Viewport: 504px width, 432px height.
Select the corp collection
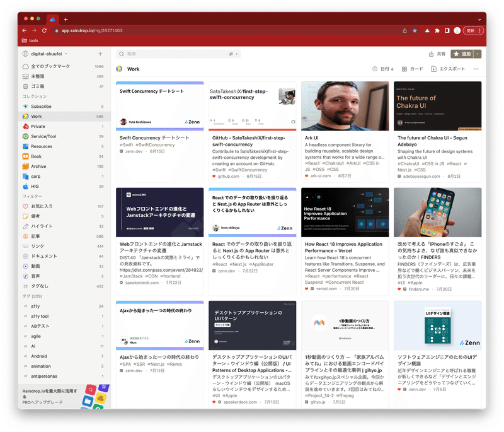[64, 177]
